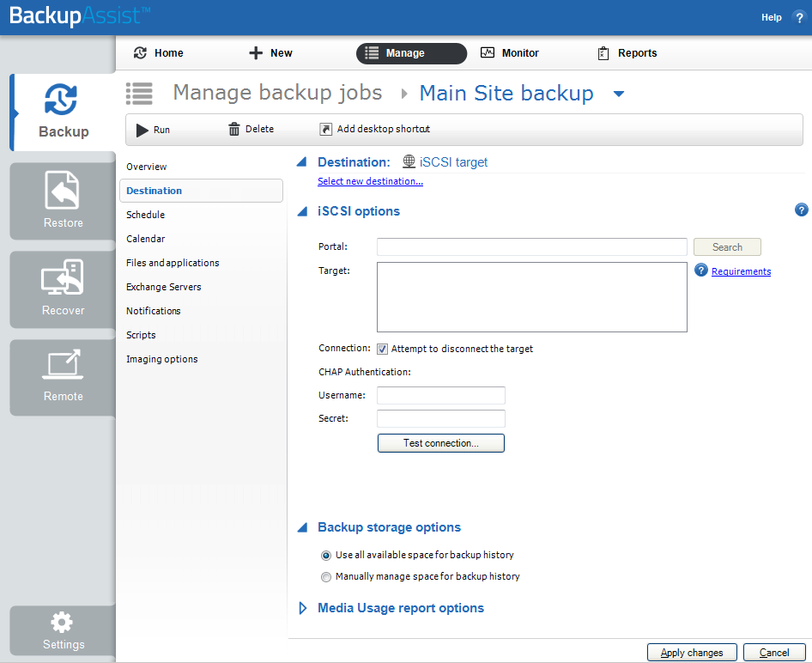Open Notifications settings
This screenshot has width=812, height=663.
click(154, 311)
